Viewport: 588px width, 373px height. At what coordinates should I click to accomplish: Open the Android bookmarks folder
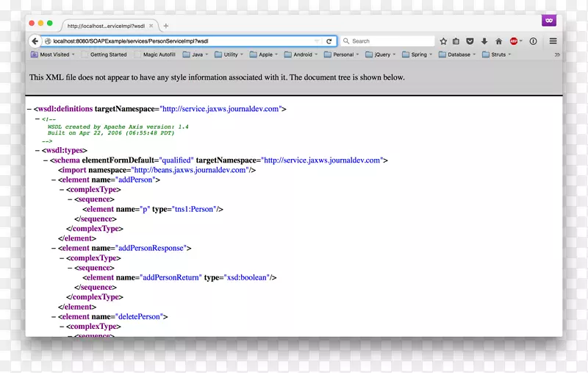coord(301,54)
